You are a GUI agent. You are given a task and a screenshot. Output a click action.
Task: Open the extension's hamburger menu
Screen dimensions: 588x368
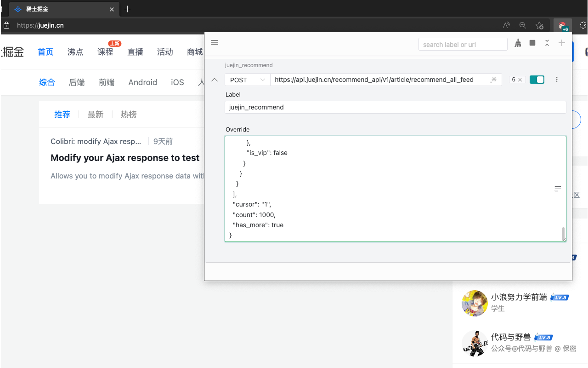point(215,42)
